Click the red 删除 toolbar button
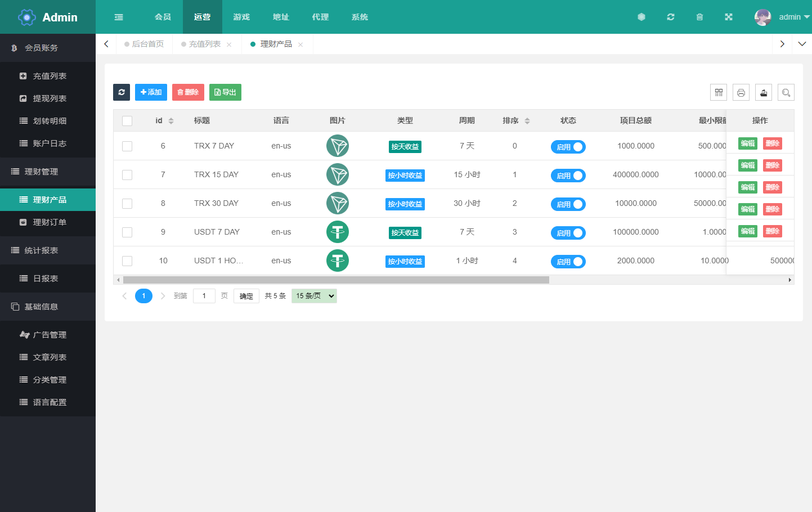 click(188, 92)
